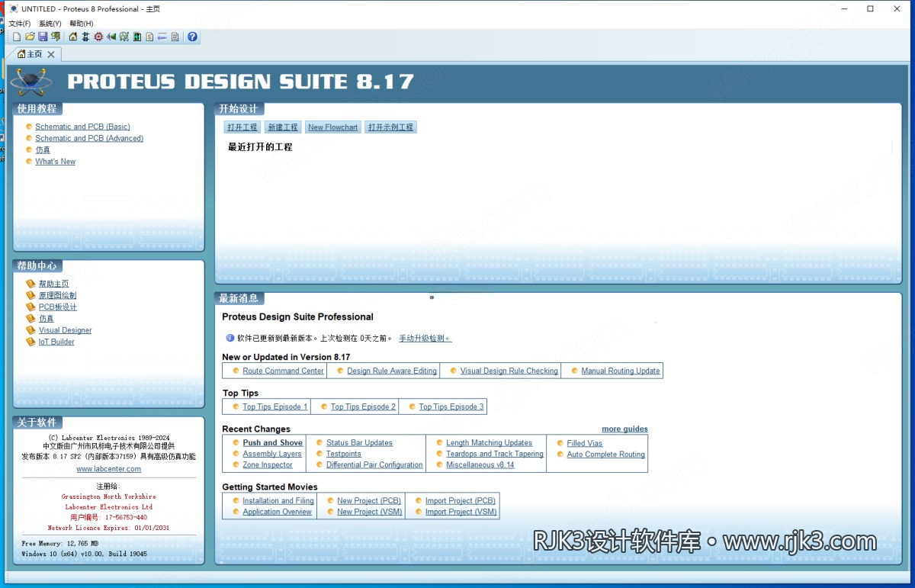Click the Home Page house toolbar icon
Viewport: 915px width, 588px height.
click(73, 37)
